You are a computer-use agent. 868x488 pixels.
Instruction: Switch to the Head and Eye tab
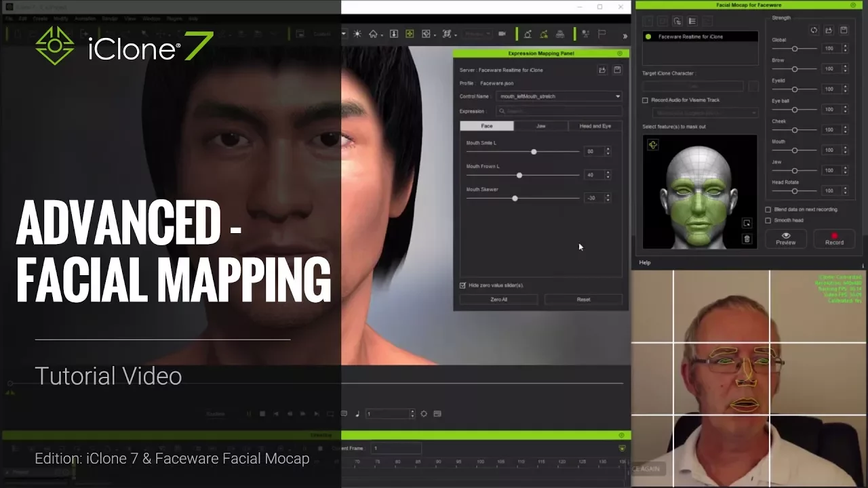pos(595,126)
